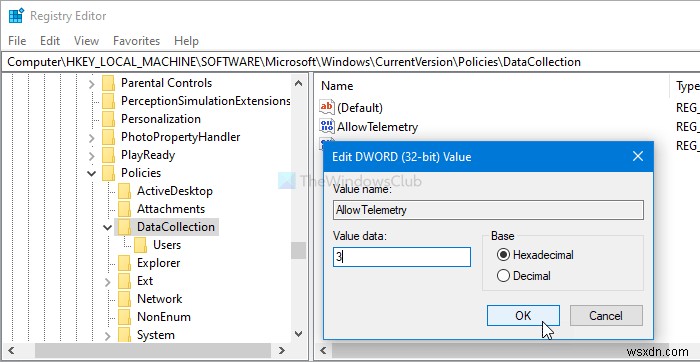Select the Explorer folder icon
The width and height of the screenshot is (700, 362).
[125, 263]
